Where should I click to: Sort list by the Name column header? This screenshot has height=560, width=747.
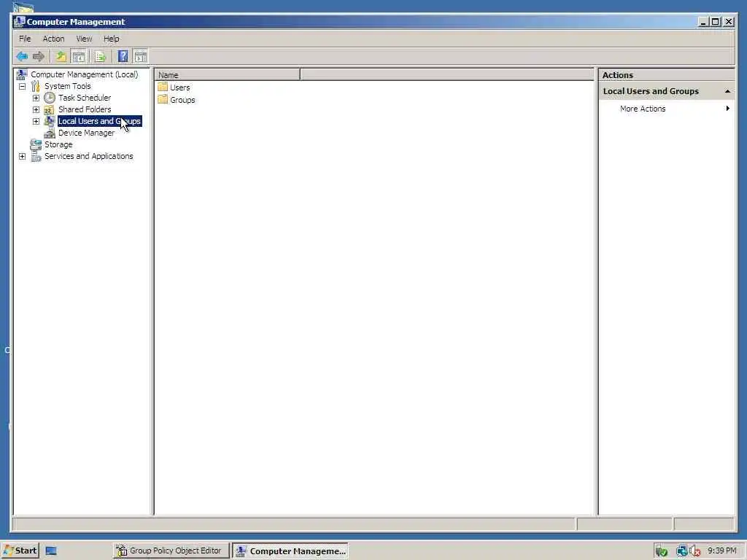(x=228, y=75)
